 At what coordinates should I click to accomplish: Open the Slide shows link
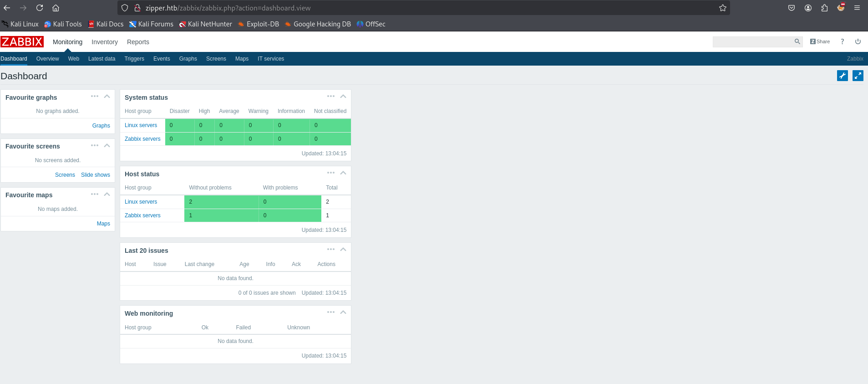pos(96,175)
